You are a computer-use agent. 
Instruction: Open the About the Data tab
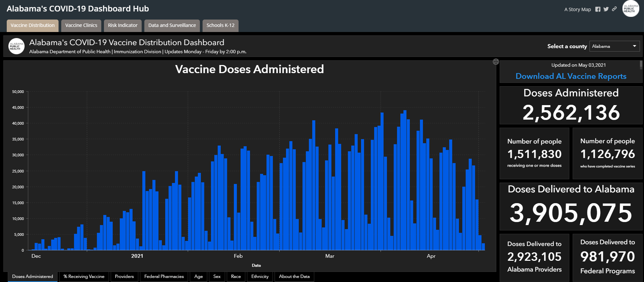point(294,277)
